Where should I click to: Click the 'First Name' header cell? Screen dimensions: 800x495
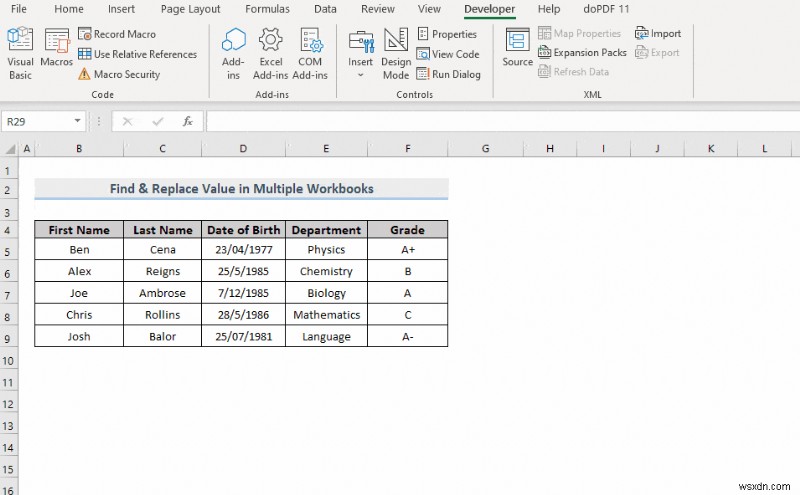click(79, 230)
